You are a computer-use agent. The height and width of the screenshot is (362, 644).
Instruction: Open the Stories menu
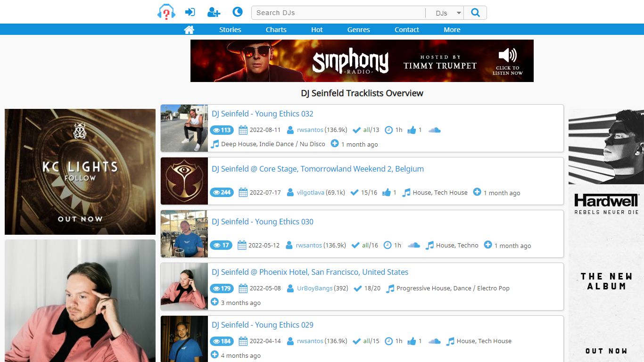pyautogui.click(x=230, y=30)
